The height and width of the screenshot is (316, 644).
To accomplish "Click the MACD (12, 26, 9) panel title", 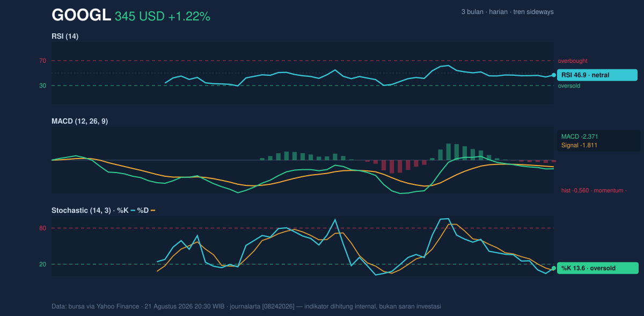I will [79, 121].
